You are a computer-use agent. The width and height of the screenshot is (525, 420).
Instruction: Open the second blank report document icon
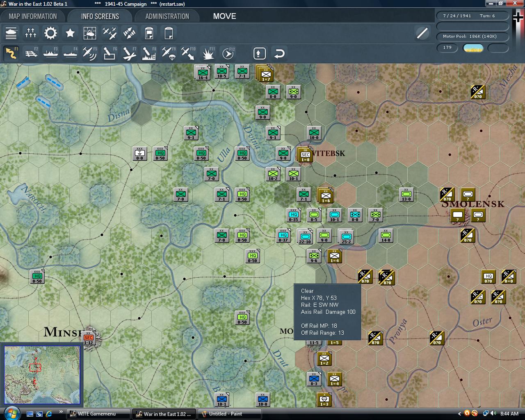coord(169,33)
